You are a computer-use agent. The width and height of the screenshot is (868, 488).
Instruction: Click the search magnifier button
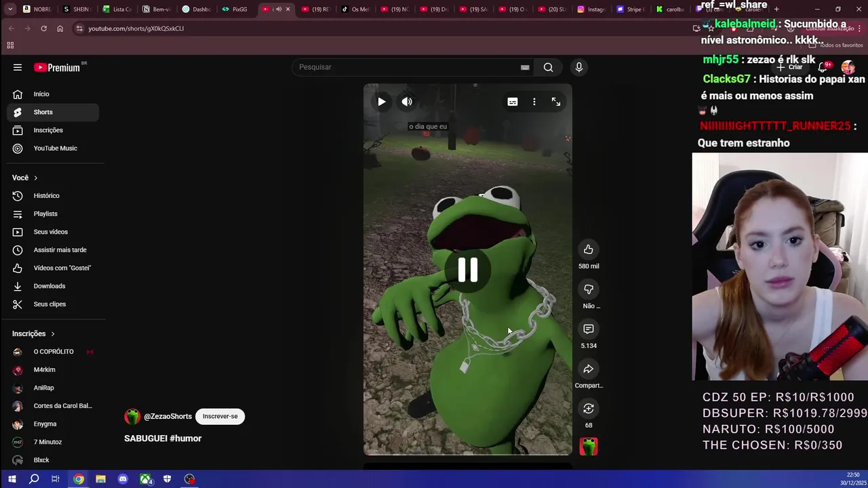click(548, 67)
